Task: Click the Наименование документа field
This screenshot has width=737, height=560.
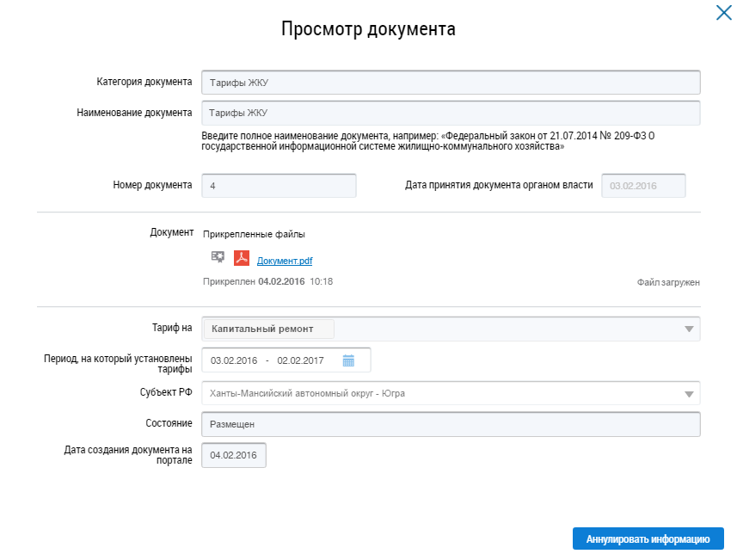Action: tap(450, 113)
